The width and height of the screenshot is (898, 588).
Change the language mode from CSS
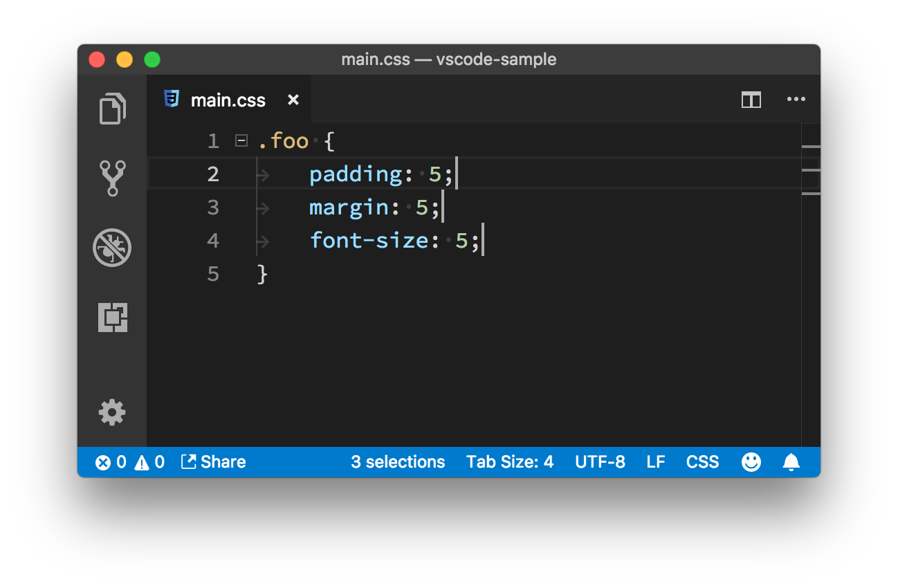click(702, 461)
